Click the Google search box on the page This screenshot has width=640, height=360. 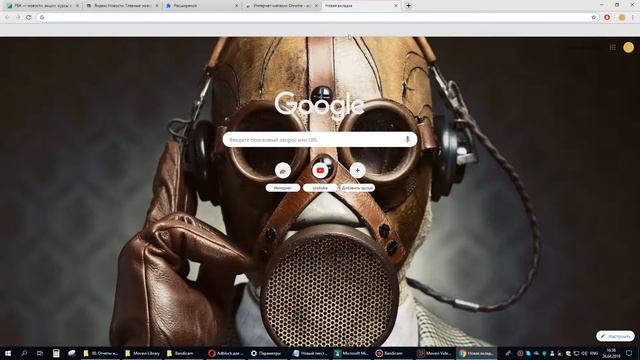point(320,140)
